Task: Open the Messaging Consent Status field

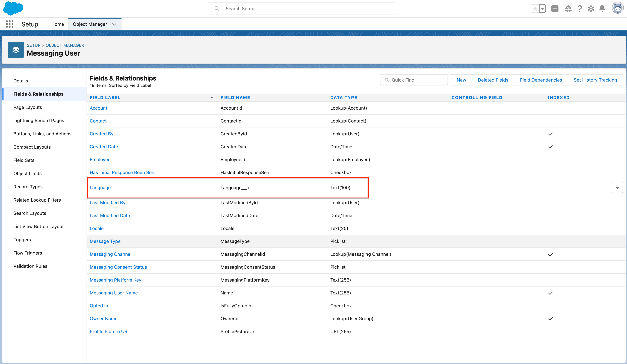Action: (x=118, y=267)
